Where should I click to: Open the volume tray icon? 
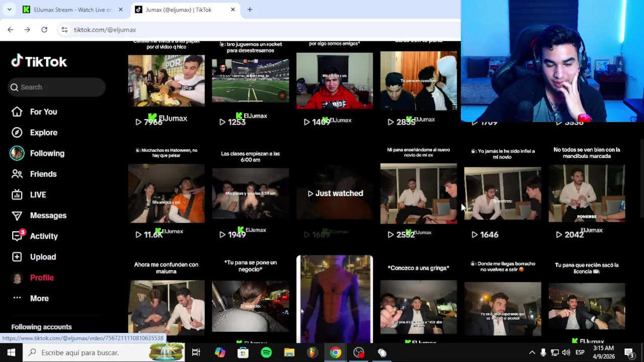click(x=566, y=352)
